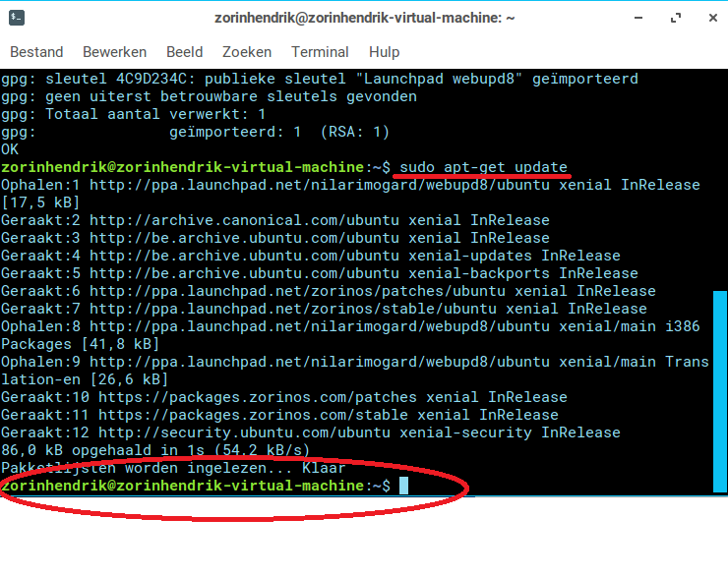Click the terminal application icon in title bar
The image size is (728, 576).
tap(17, 18)
